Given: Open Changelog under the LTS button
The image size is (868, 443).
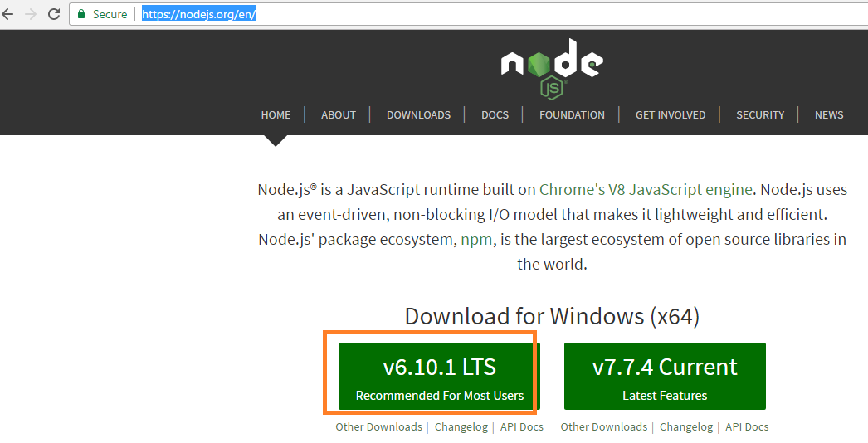Looking at the screenshot, I should 461,427.
